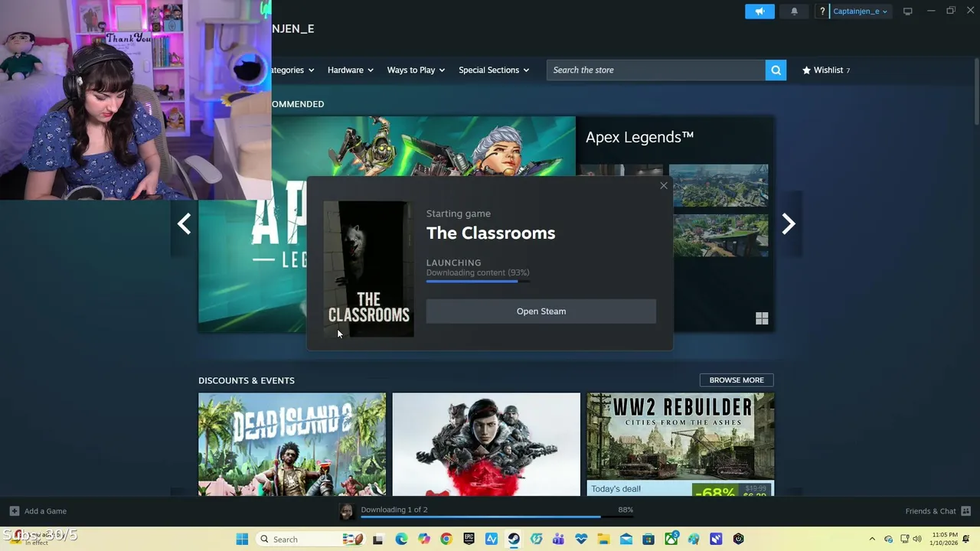Image resolution: width=980 pixels, height=551 pixels.
Task: Close the Starting game dialog
Action: [664, 185]
